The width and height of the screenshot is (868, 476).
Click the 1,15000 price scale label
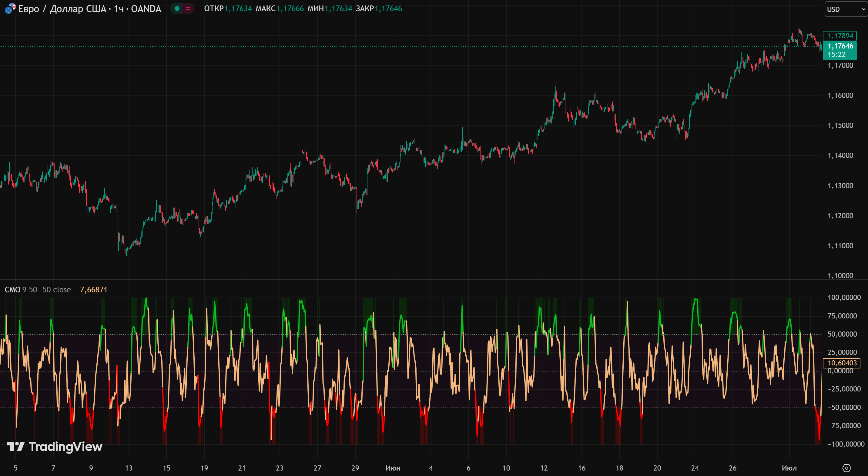pyautogui.click(x=840, y=125)
